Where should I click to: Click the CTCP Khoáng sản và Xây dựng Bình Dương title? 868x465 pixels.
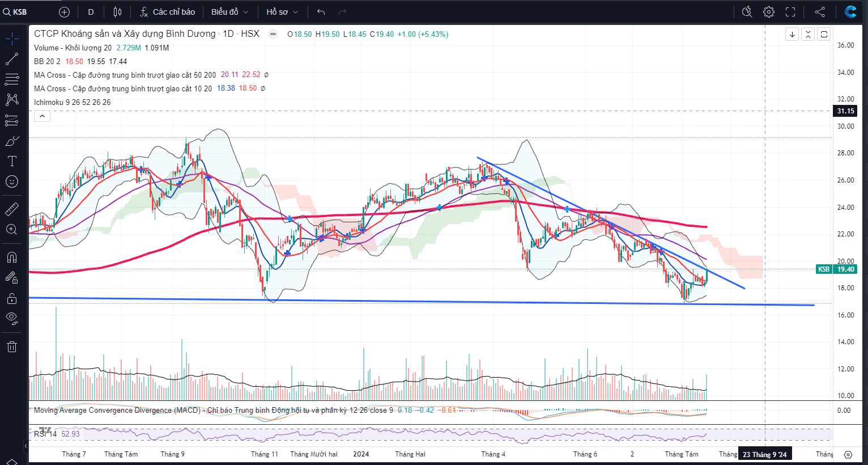pyautogui.click(x=125, y=34)
